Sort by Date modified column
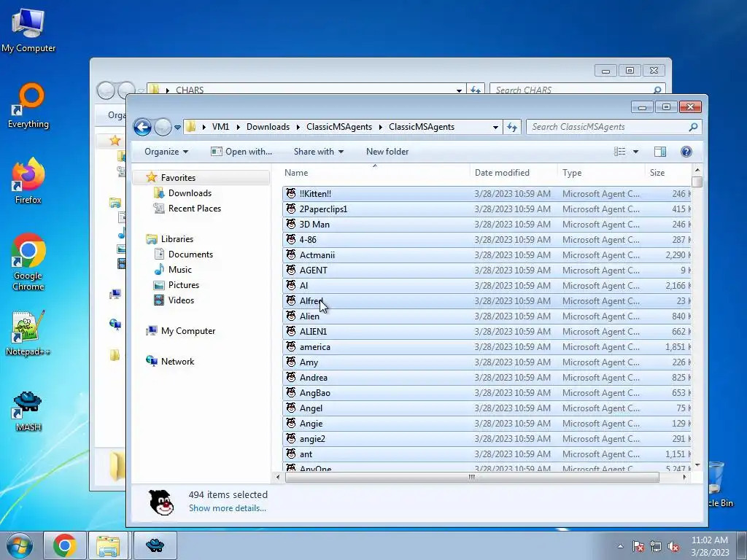 pyautogui.click(x=514, y=173)
